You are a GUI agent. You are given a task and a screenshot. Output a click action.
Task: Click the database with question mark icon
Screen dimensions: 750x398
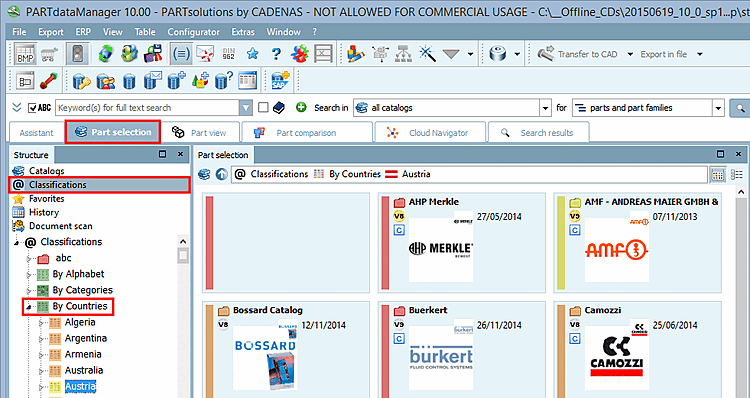click(224, 80)
